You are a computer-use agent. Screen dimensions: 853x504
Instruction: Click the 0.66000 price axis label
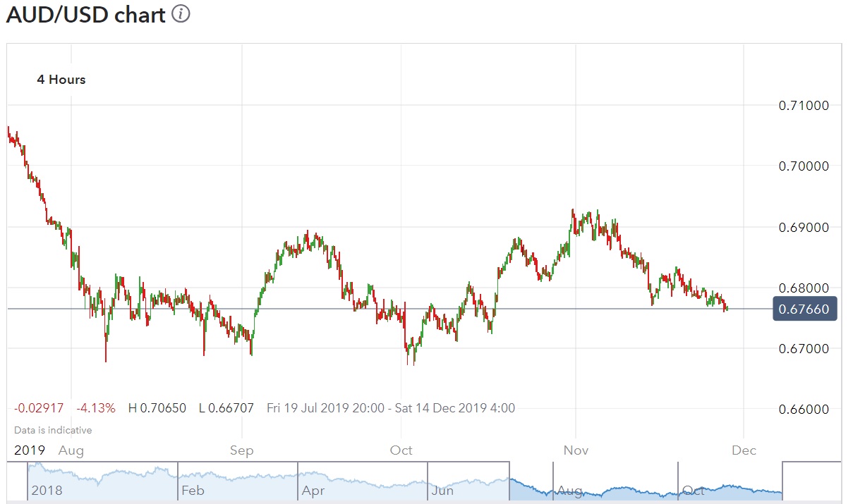(803, 410)
